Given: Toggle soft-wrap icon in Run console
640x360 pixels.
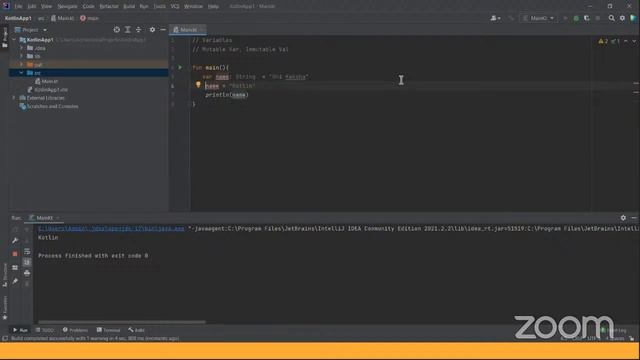Looking at the screenshot, I should point(27,251).
